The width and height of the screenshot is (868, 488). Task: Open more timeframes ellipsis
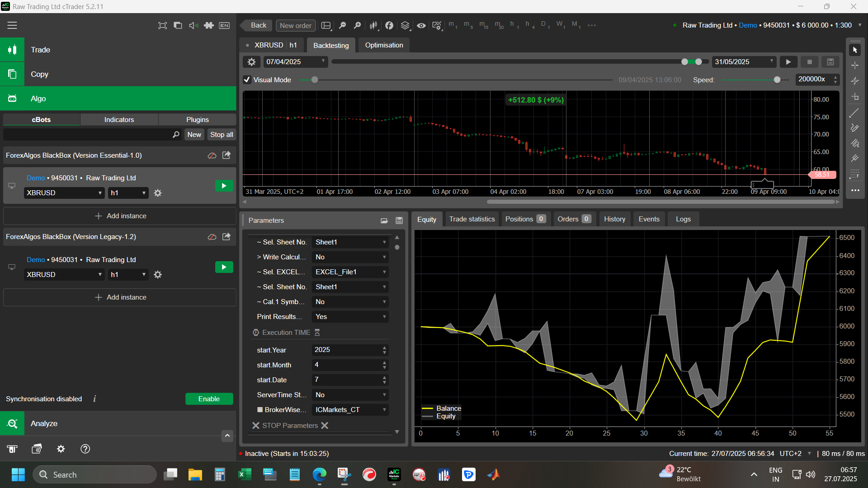(591, 25)
